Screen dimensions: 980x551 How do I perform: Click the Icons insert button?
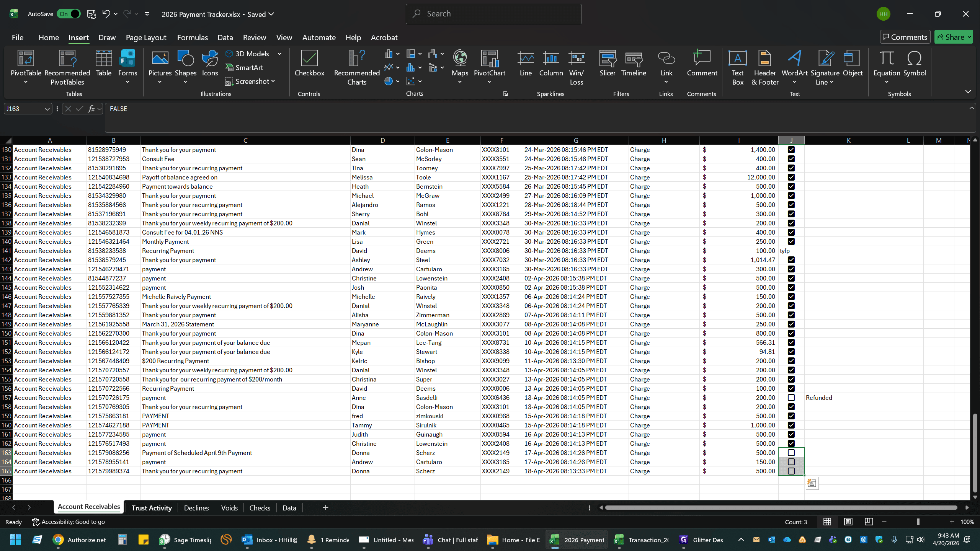(210, 63)
